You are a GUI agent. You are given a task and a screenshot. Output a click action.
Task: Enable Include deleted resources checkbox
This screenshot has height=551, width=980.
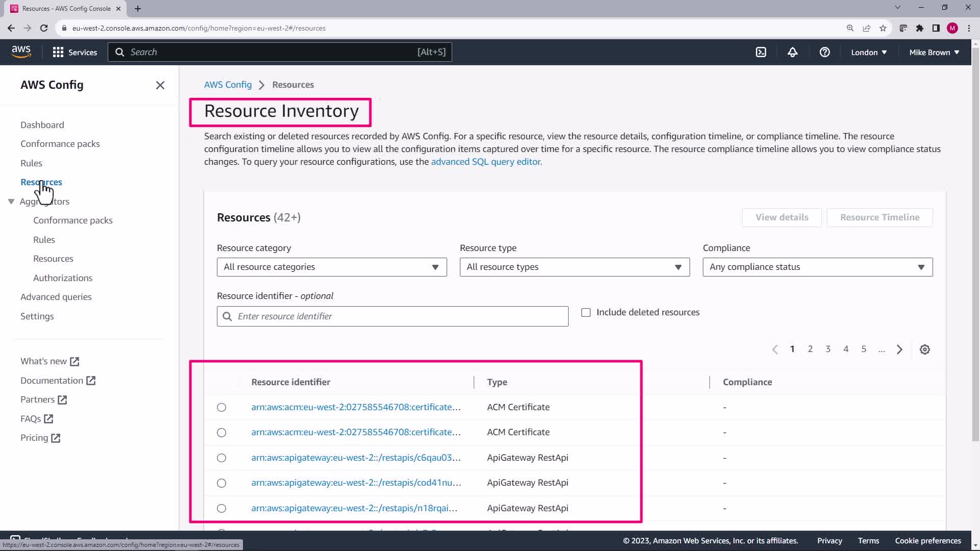tap(586, 312)
